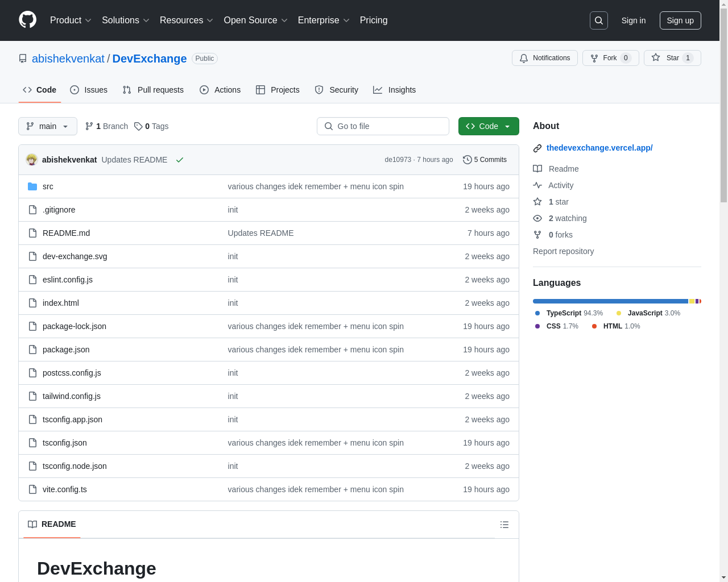728x582 pixels.
Task: Select the Code repository tab
Action: pos(40,90)
